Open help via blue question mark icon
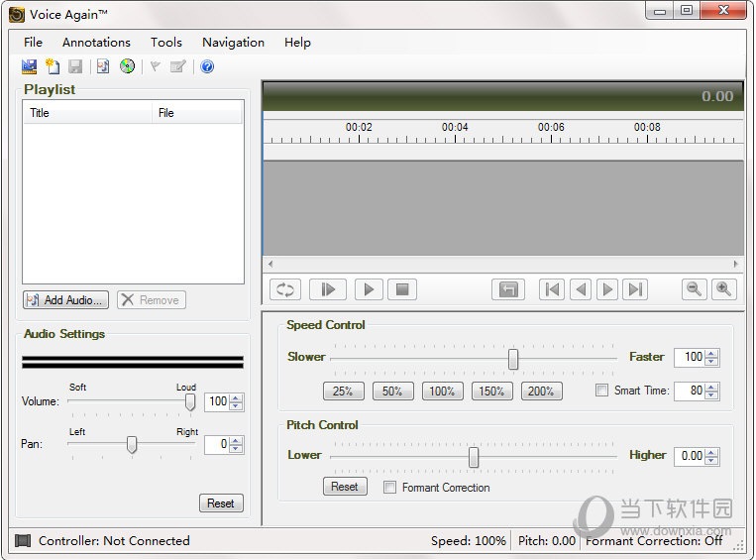756x560 pixels. 207,66
